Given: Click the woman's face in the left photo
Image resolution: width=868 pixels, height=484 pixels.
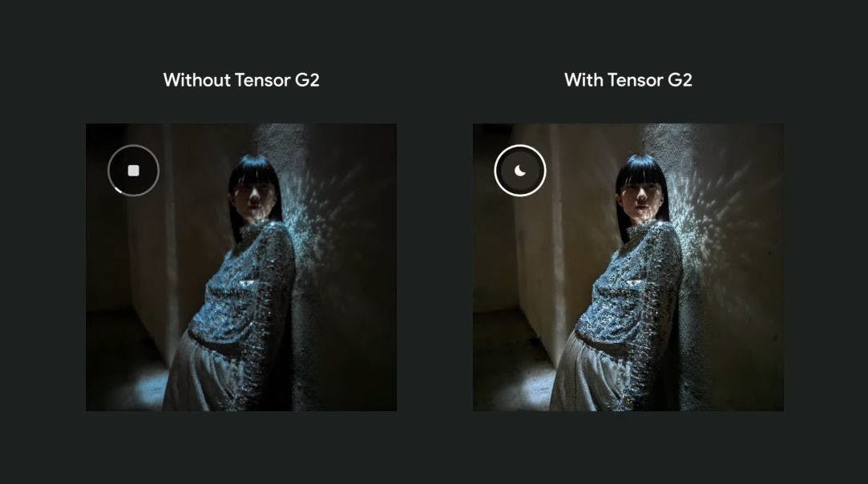Looking at the screenshot, I should [x=254, y=197].
